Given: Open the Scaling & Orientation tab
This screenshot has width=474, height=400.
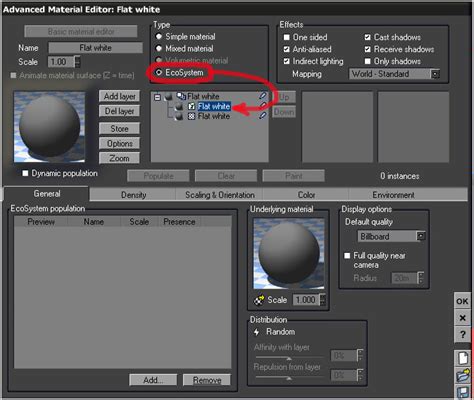Looking at the screenshot, I should click(x=220, y=195).
